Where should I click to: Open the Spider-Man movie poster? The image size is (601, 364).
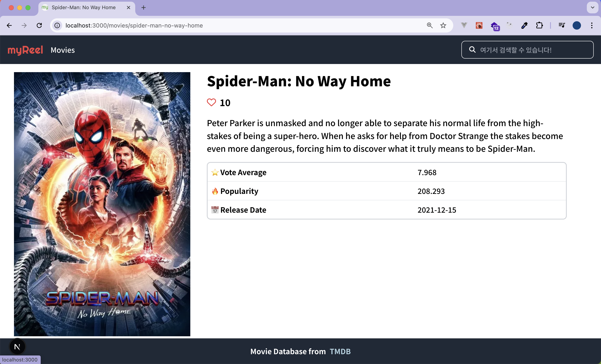tap(102, 204)
